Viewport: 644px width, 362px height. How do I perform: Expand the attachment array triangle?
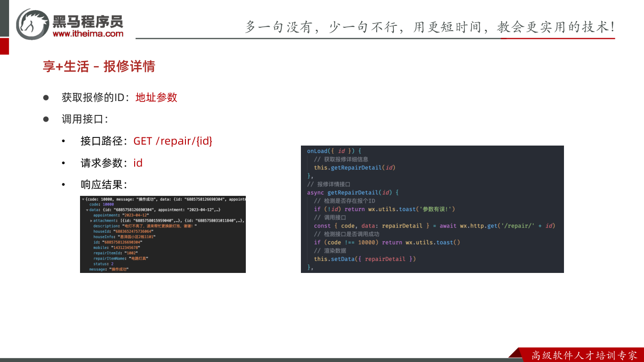pos(91,221)
